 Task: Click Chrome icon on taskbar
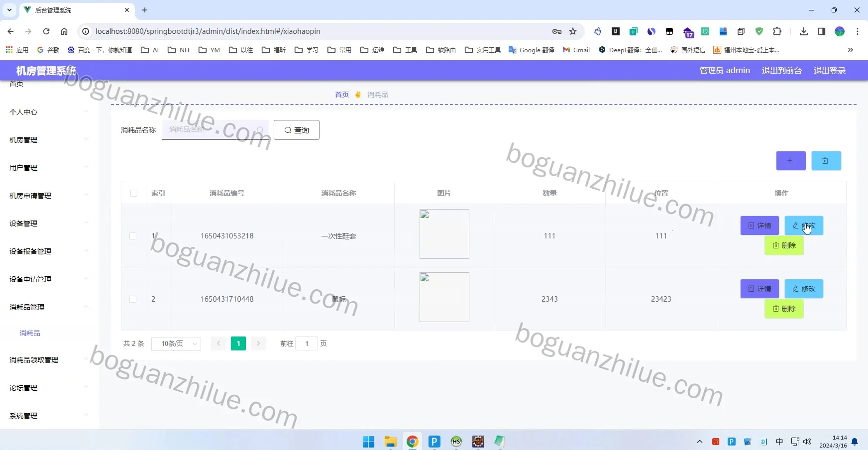pos(412,442)
